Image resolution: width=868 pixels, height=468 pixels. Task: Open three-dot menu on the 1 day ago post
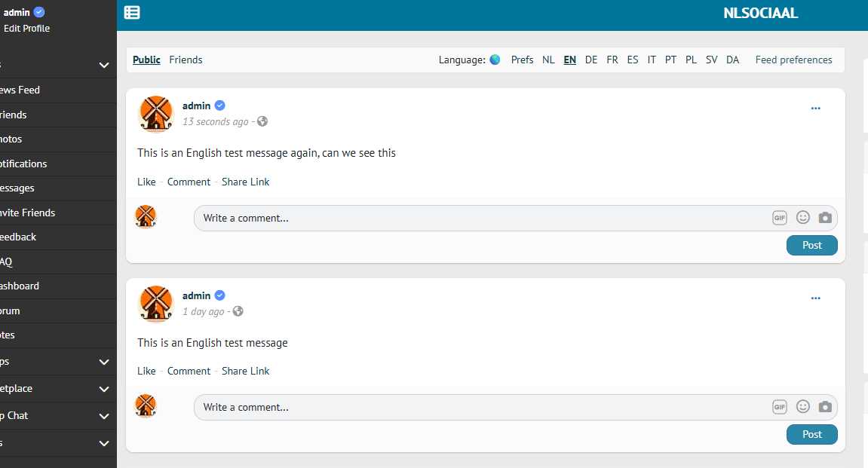pos(815,298)
